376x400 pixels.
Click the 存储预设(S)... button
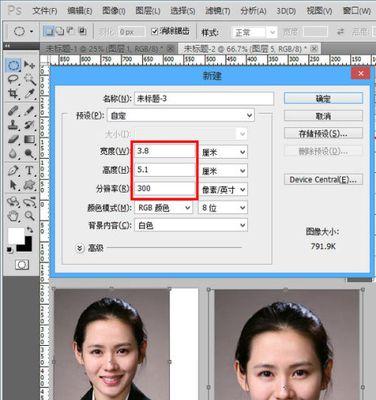(323, 133)
